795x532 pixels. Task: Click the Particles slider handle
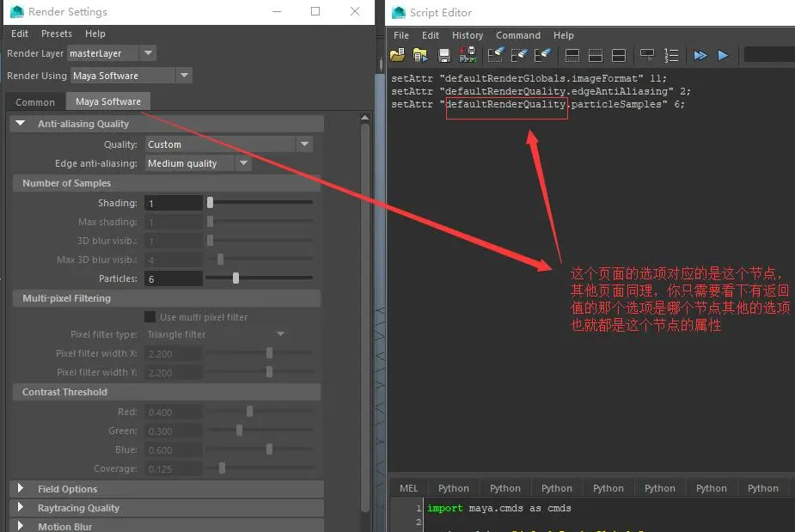(235, 278)
